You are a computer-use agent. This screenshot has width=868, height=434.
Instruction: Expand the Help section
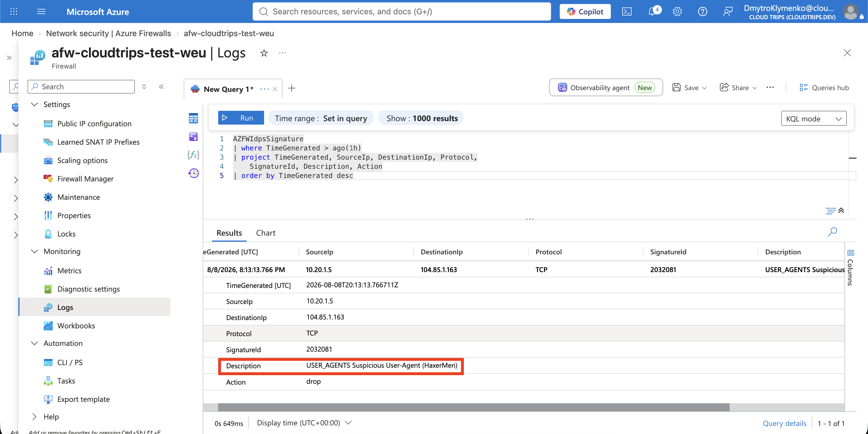[34, 417]
